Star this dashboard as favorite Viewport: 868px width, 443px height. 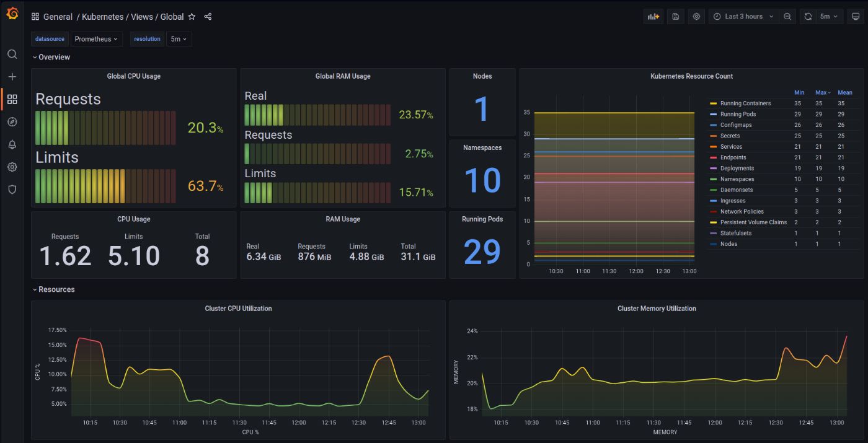[192, 17]
